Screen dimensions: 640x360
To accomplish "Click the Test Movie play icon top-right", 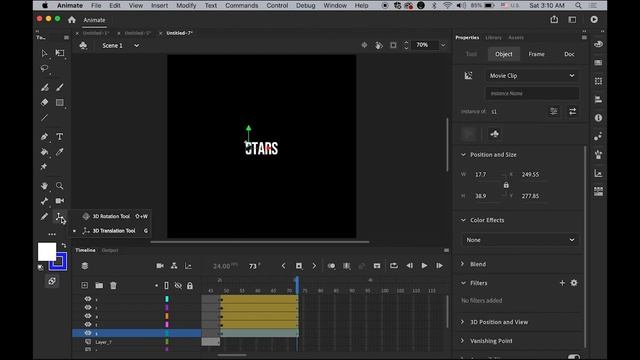I will click(594, 20).
